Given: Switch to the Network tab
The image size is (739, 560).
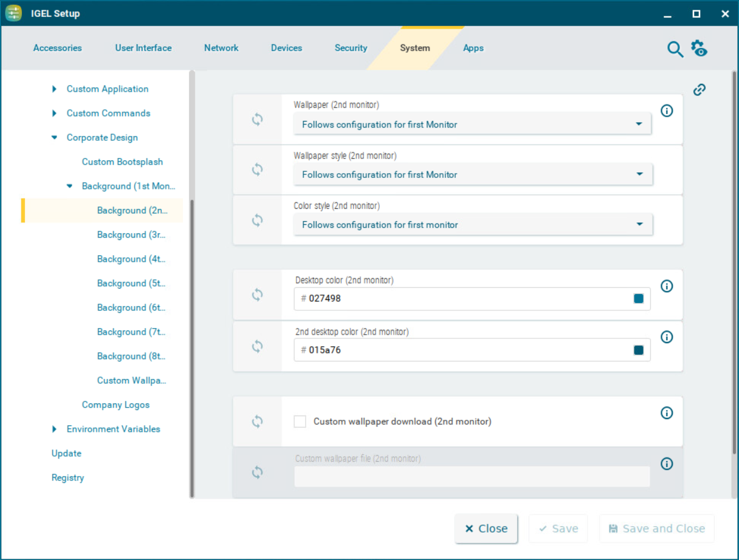Looking at the screenshot, I should pyautogui.click(x=221, y=48).
